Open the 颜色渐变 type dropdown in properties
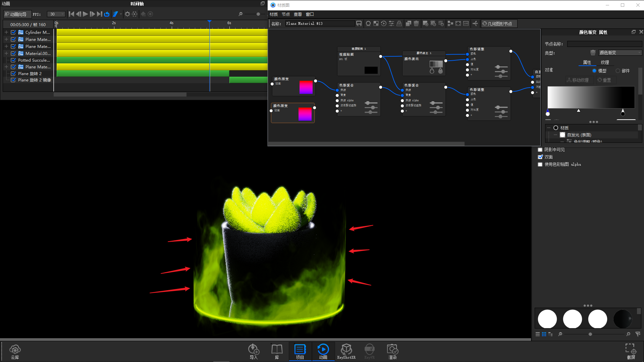 click(x=620, y=53)
